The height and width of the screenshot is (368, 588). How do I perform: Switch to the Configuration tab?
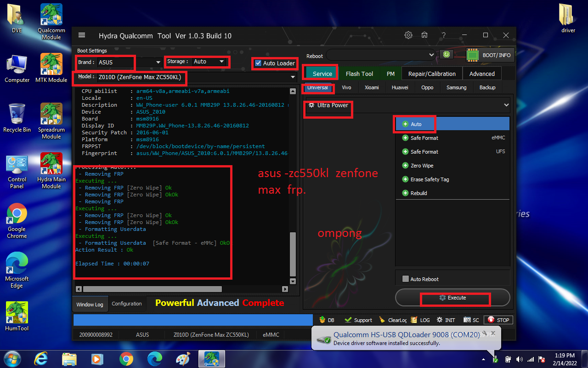coord(127,304)
